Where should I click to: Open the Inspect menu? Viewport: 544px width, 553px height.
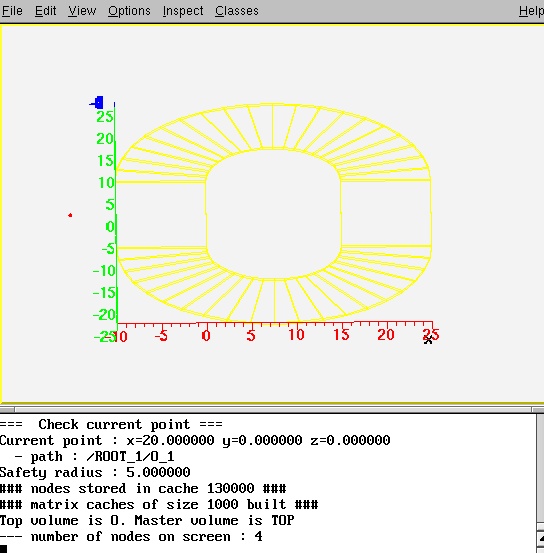[183, 11]
